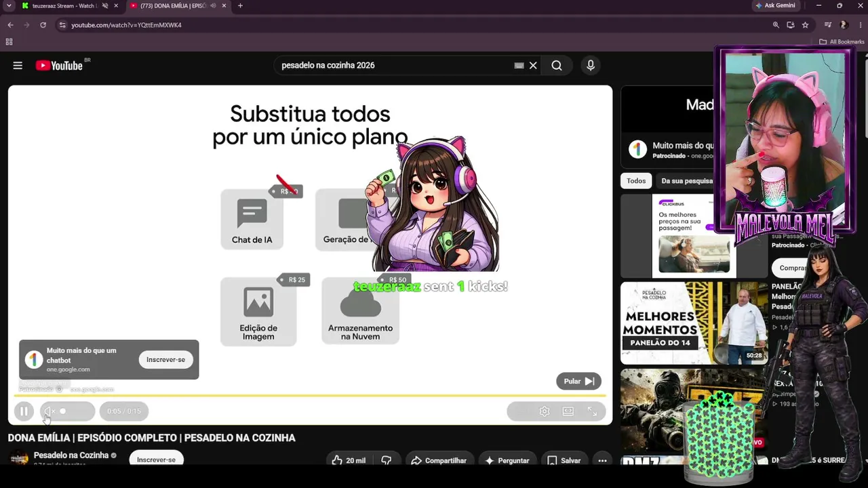Save the video with Salvar
868x488 pixels.
tap(564, 460)
